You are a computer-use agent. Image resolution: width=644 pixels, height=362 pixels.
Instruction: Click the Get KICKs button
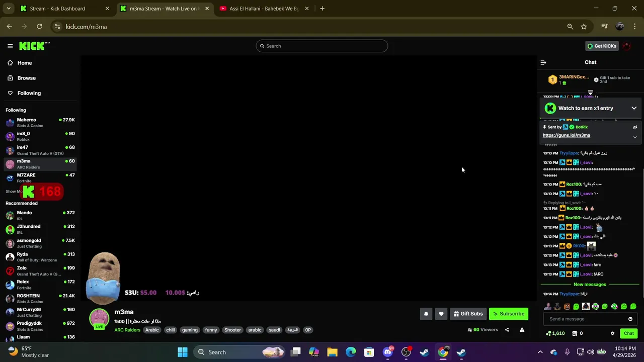click(x=602, y=46)
